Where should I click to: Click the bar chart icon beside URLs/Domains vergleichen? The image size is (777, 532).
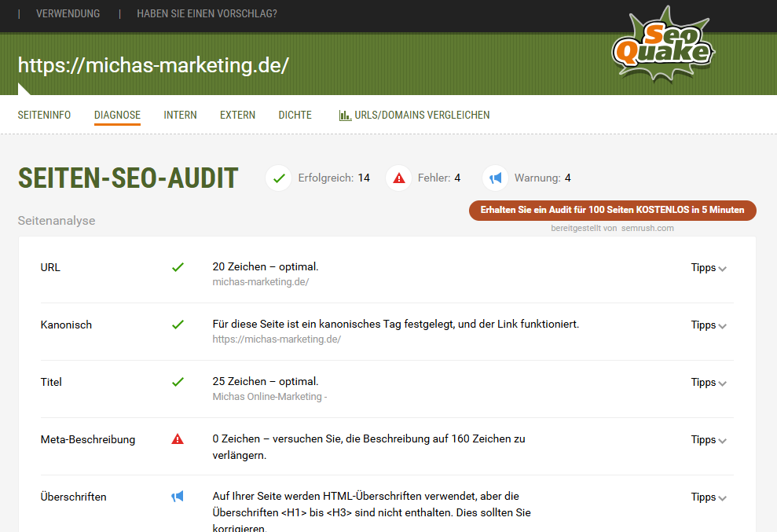point(345,116)
